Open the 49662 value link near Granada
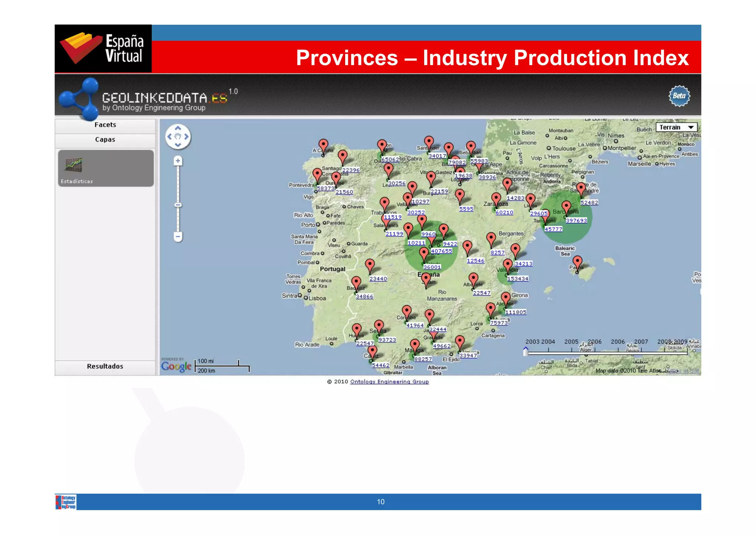 [x=442, y=346]
